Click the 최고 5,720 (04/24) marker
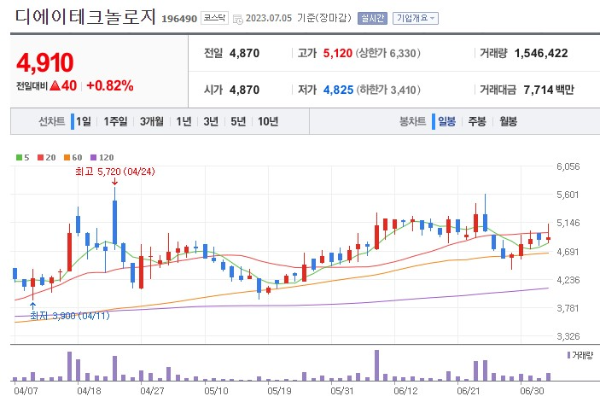Image resolution: width=600 pixels, height=410 pixels. click(115, 172)
